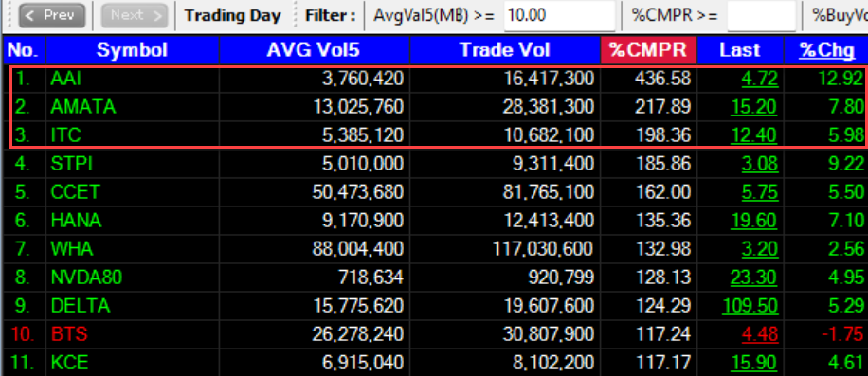Sort by the No. column header
This screenshot has width=868, height=376.
pos(24,51)
